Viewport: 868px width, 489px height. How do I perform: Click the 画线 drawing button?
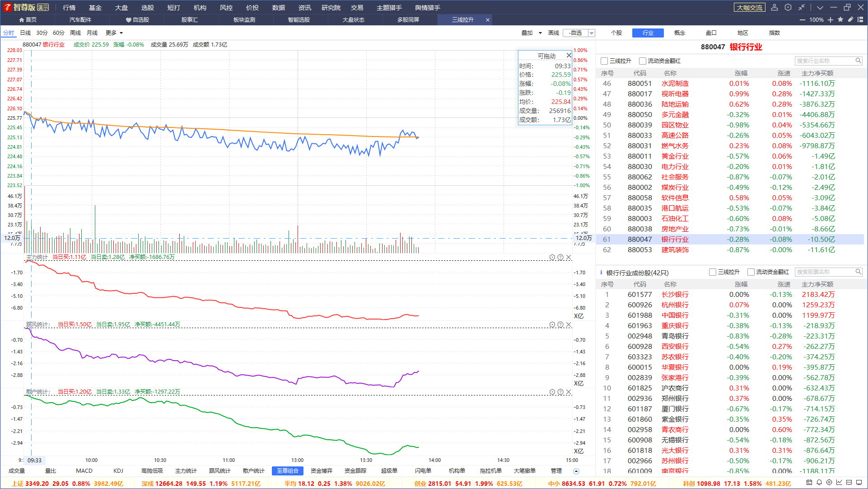(x=554, y=33)
